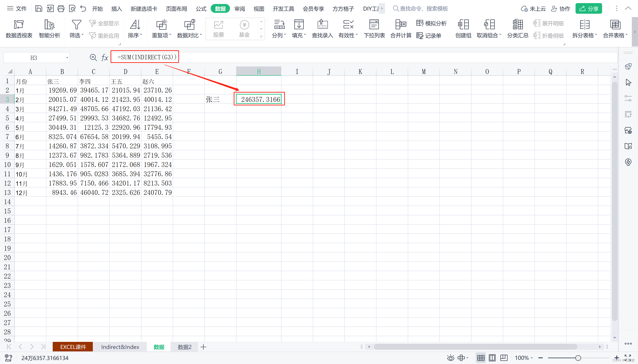Open the 方方格子 tab

point(343,9)
